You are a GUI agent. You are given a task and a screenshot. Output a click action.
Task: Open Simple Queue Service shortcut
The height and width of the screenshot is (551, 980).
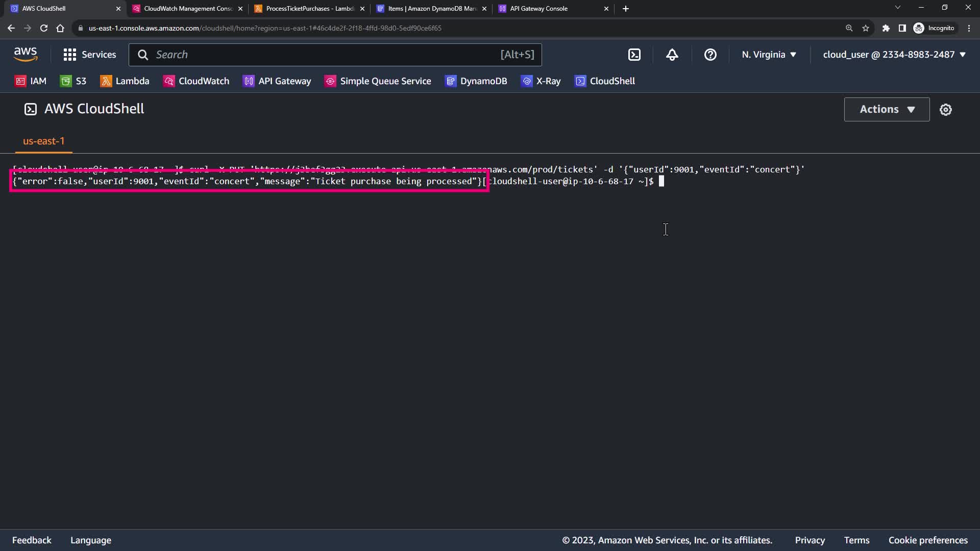(378, 81)
